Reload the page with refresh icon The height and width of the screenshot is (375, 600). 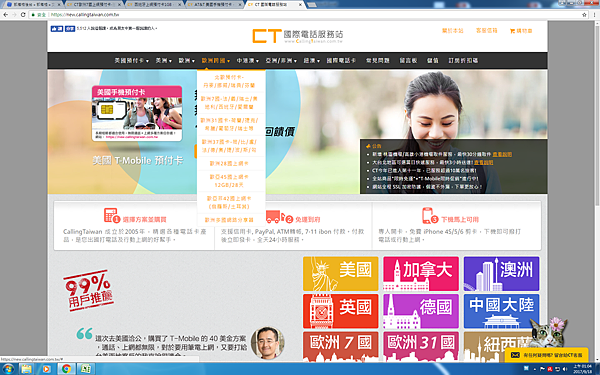tap(23, 15)
